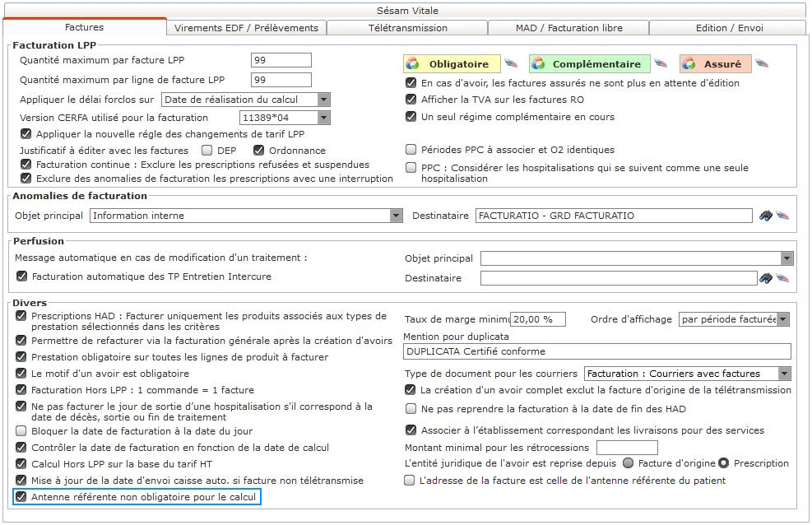Clear the Perfusion destinataire with eraser icon
The height and width of the screenshot is (525, 812).
pyautogui.click(x=782, y=278)
